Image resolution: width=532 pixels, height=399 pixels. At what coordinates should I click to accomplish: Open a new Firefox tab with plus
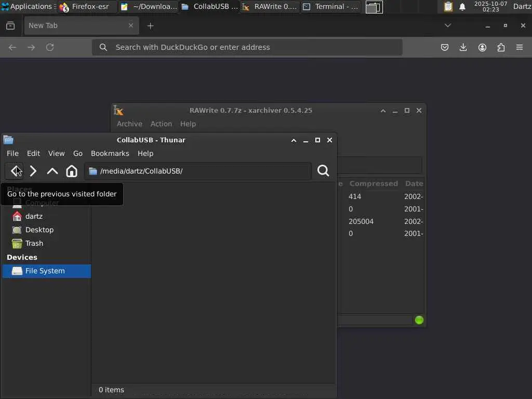click(x=150, y=26)
